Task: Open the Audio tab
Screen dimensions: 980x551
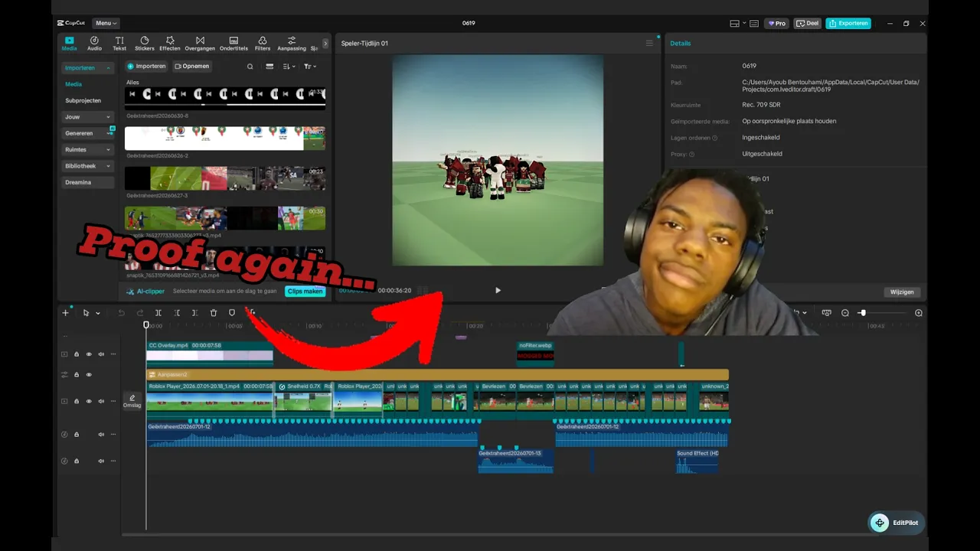Action: 94,44
